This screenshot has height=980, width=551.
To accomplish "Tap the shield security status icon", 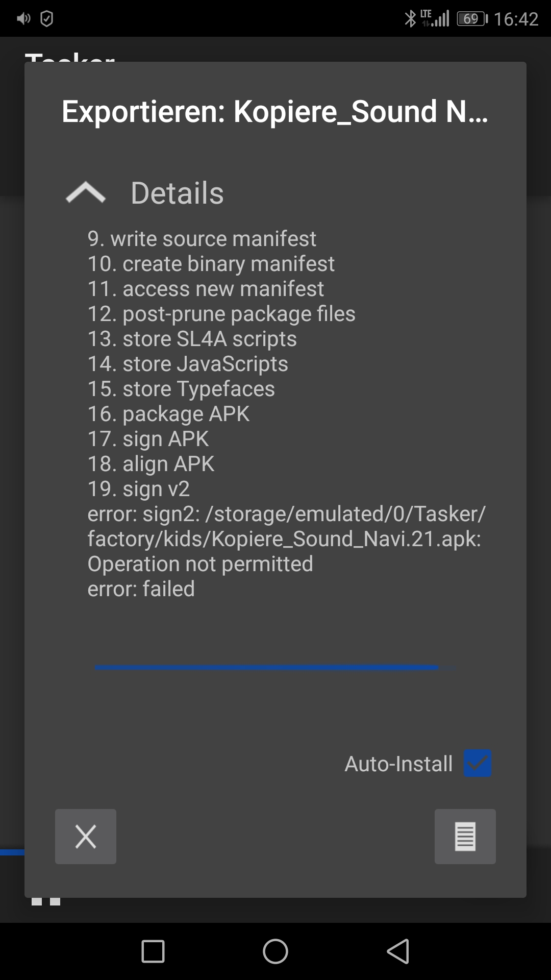I will tap(46, 19).
